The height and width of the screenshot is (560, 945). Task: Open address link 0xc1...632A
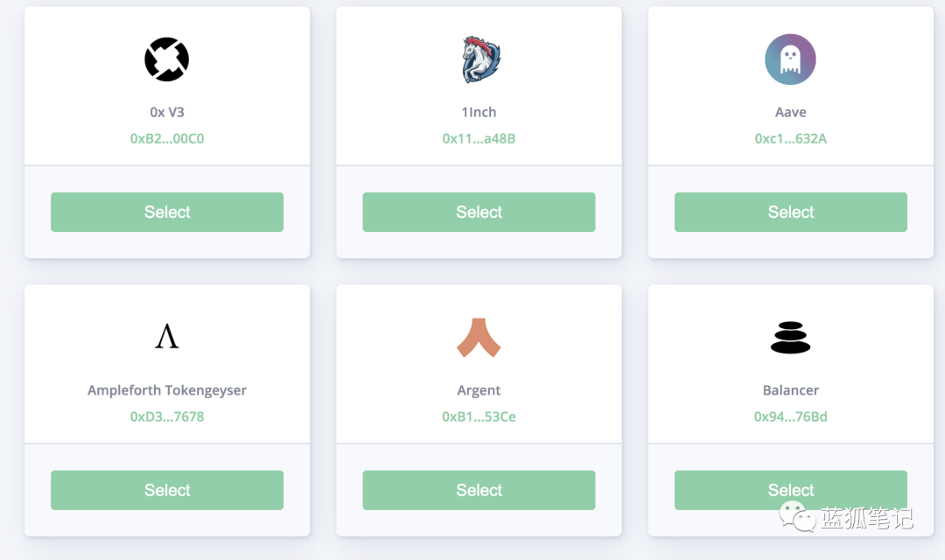point(791,138)
